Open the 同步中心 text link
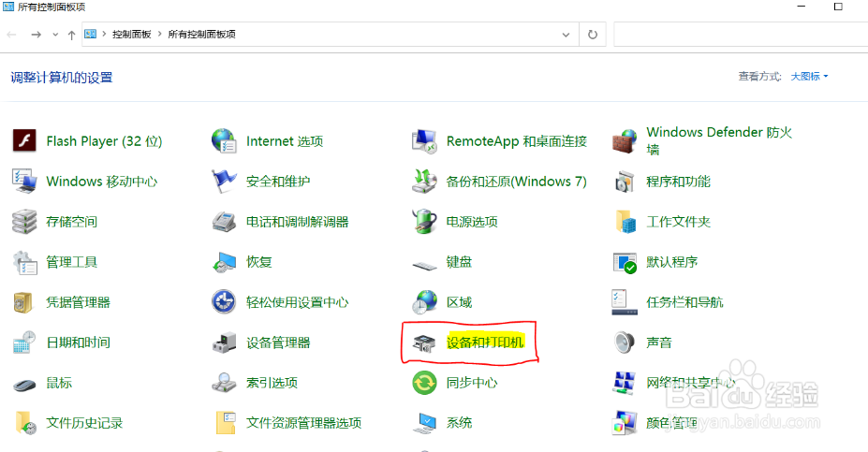Viewport: 868px width, 452px height. (472, 383)
